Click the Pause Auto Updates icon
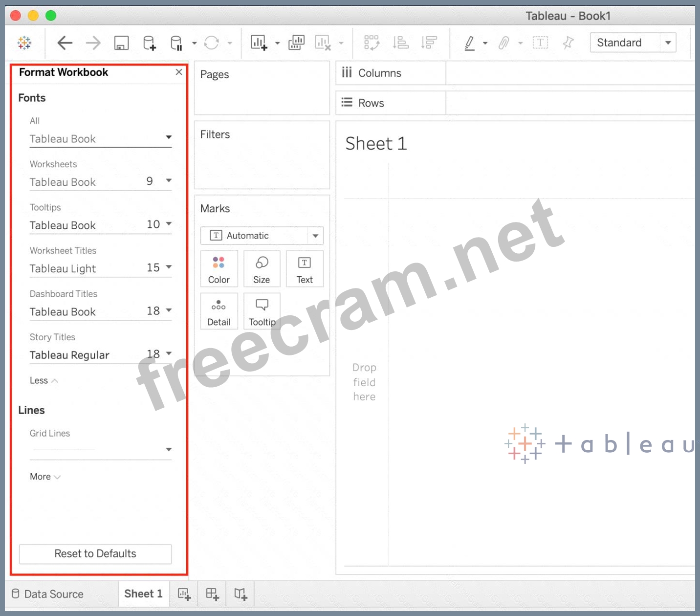The width and height of the screenshot is (700, 616). point(176,43)
